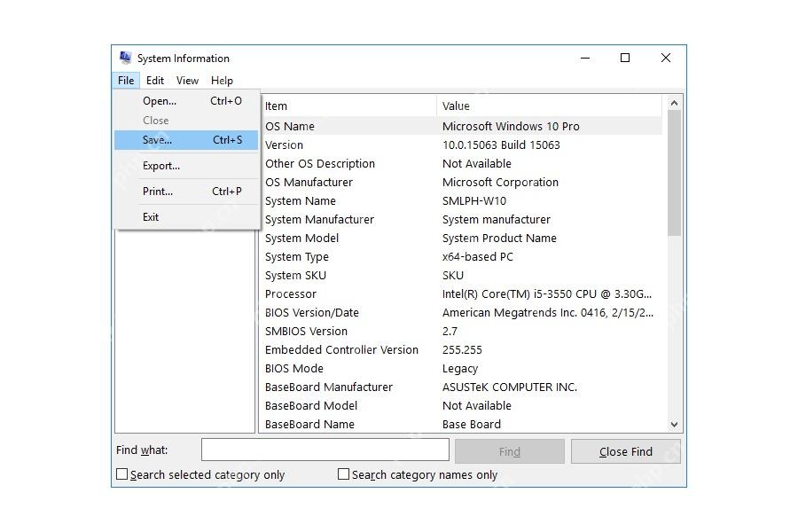This screenshot has width=798, height=532.
Task: Select the BaseBoard Name row
Action: pos(461,424)
